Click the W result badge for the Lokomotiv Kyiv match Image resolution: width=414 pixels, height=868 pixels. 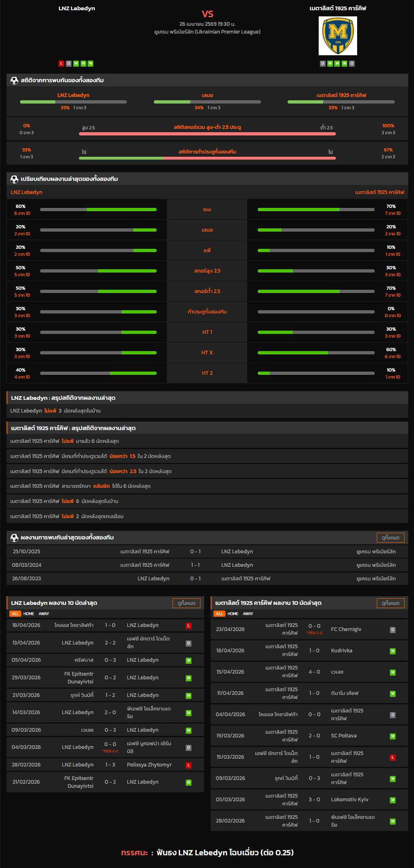(x=393, y=800)
